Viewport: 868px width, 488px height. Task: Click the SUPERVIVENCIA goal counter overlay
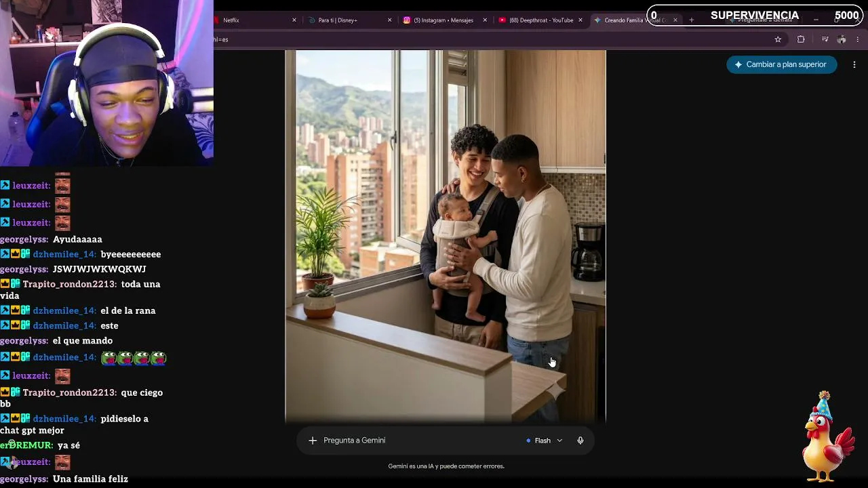755,16
